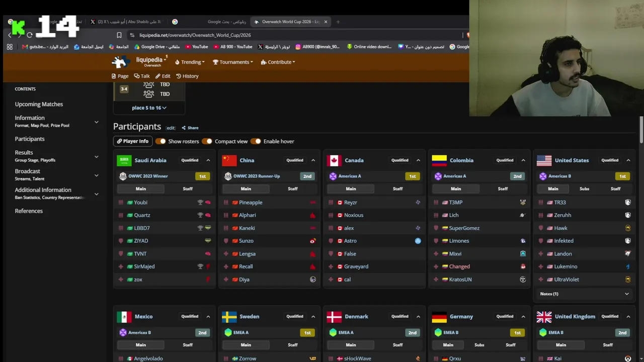Click the team logo next to Sunzo

coord(312,241)
